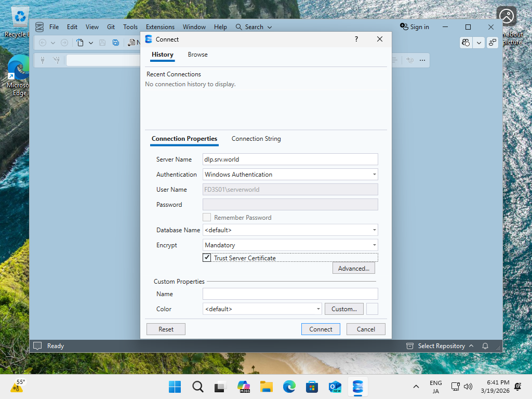Select the Connection Properties tab
Screen dimensions: 532x399
click(x=184, y=139)
